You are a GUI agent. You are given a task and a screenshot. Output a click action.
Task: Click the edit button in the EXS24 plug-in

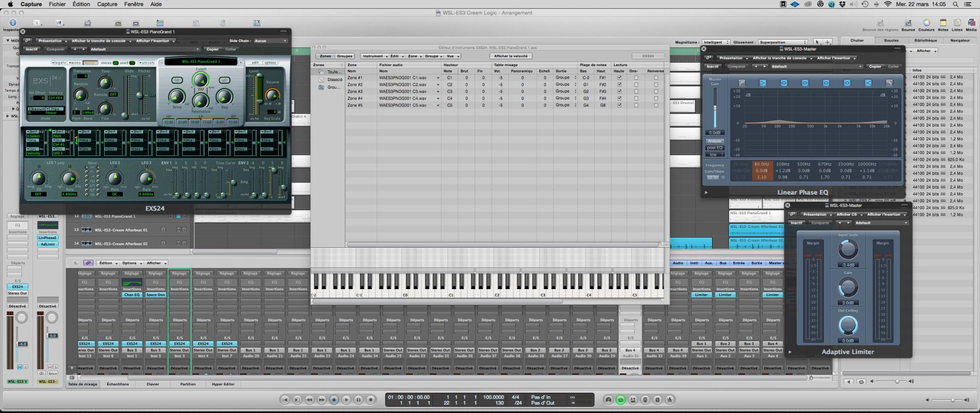click(x=255, y=63)
